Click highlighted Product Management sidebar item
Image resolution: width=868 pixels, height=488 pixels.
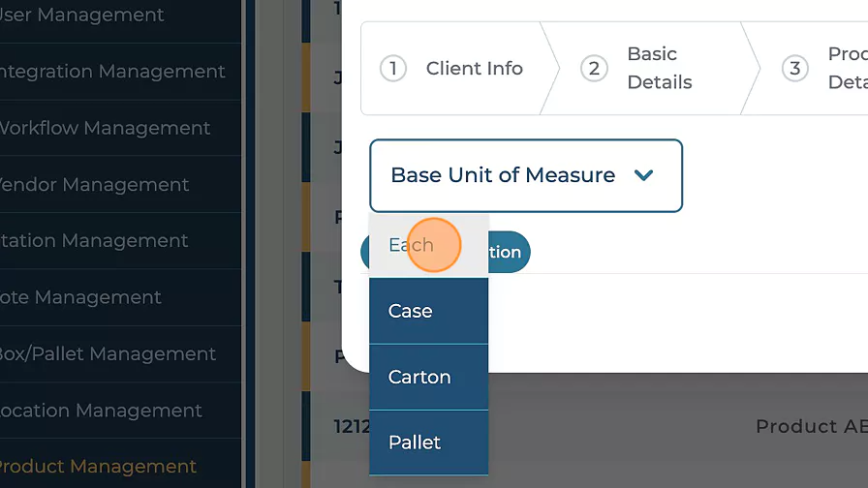coord(97,467)
